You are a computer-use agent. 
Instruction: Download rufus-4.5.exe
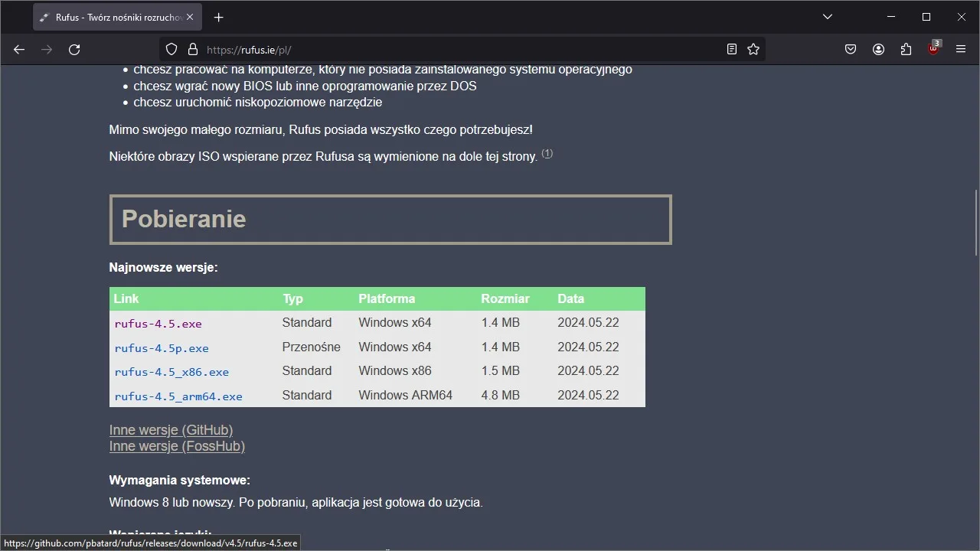158,324
